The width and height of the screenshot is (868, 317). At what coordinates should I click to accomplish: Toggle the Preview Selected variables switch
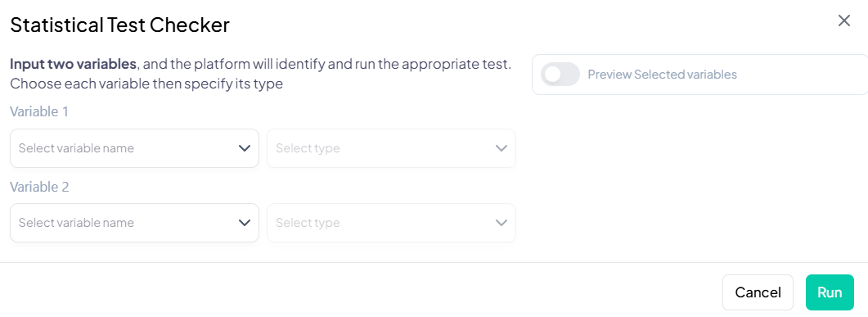560,75
